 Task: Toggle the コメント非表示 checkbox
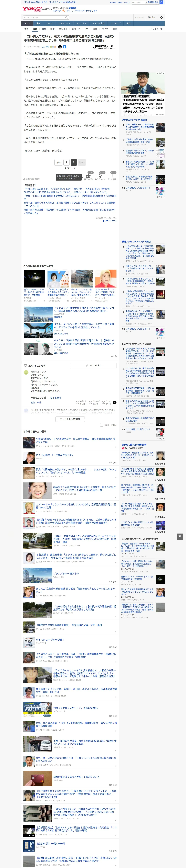[x=102, y=425]
